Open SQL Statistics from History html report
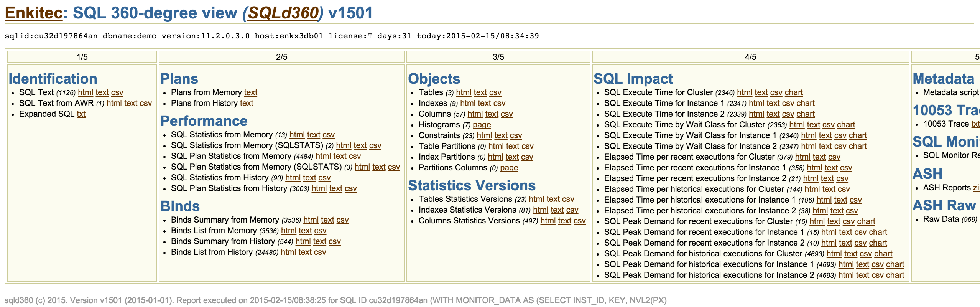Image resolution: width=980 pixels, height=307 pixels. (293, 178)
